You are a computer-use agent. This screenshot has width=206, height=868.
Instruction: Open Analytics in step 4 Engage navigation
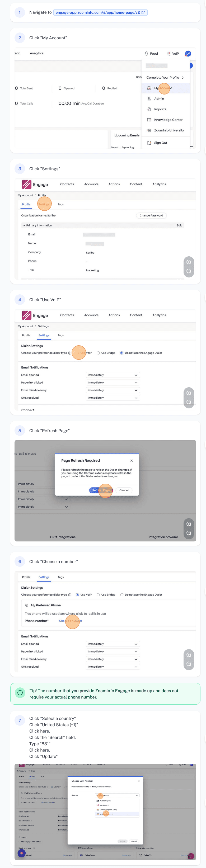(159, 315)
